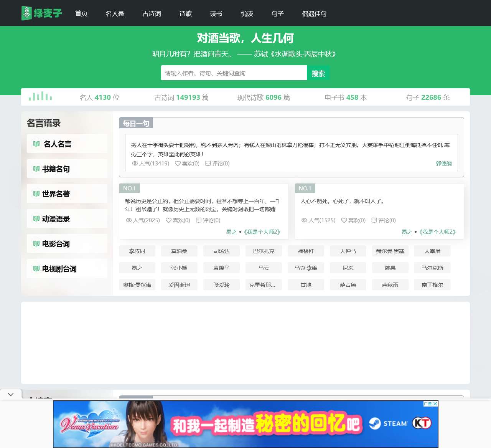Select the 张爱玲 author tag

[221, 285]
